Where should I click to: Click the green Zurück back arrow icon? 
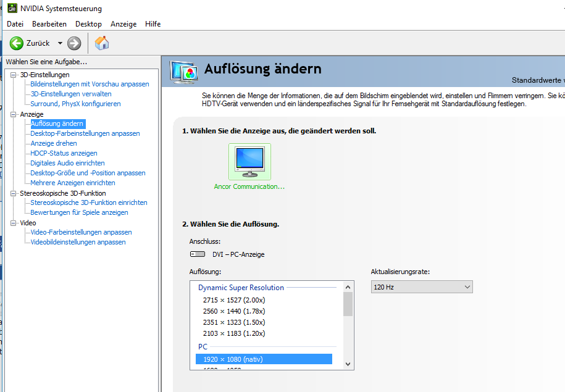point(16,43)
